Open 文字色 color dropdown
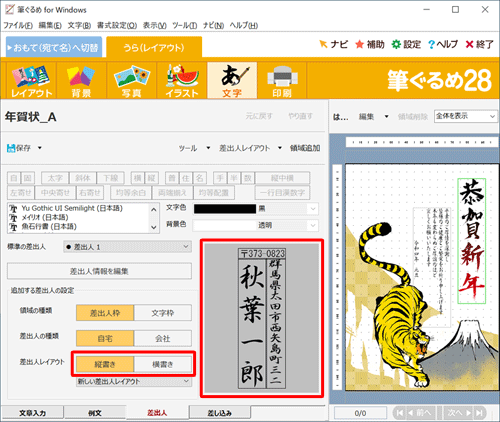500x422 pixels. pos(313,209)
